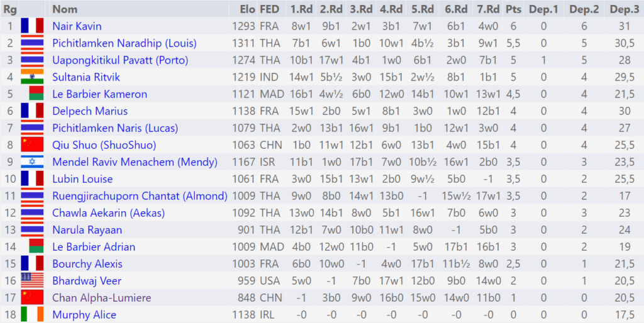Click the India flag beside Sultania Ritvik

point(32,77)
